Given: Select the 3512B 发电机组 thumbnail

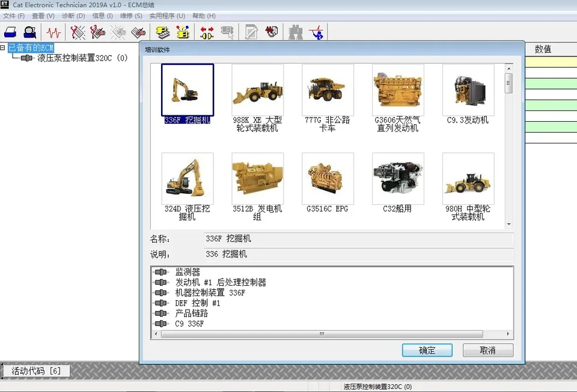Looking at the screenshot, I should point(258,178).
